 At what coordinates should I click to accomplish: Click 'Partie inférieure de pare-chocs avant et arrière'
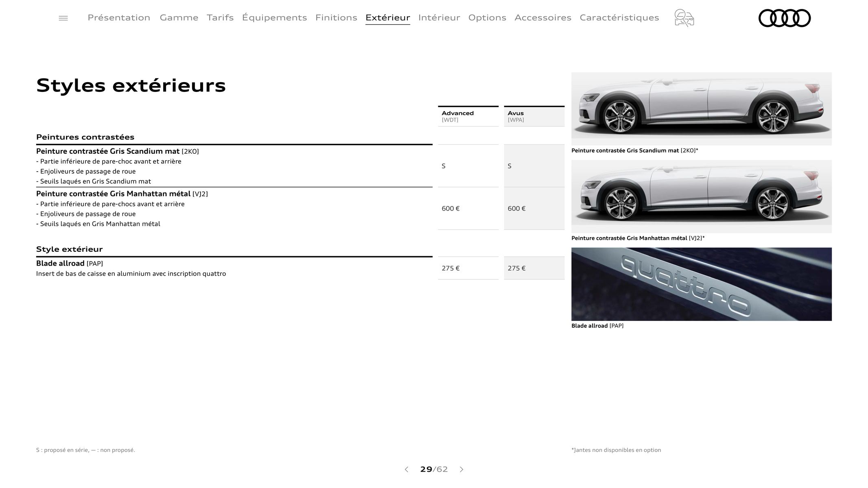coord(110,204)
